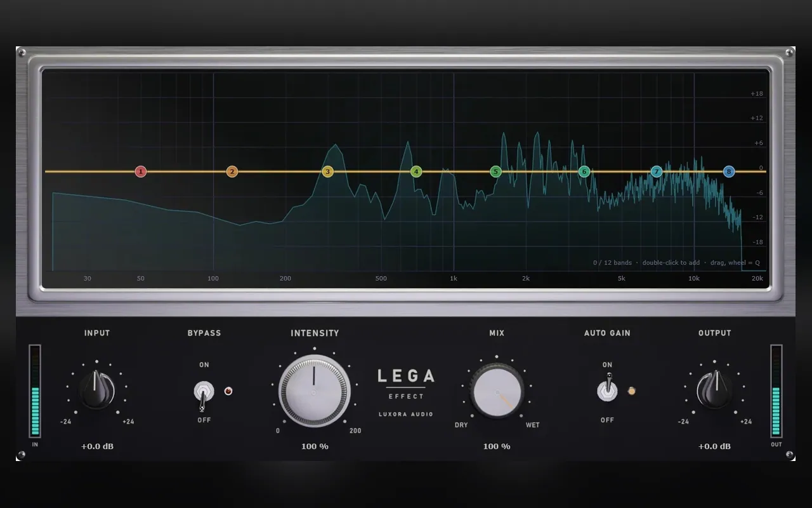Click the '200' label beside Intensity knob
Viewport: 812px width, 508px height.
pyautogui.click(x=355, y=431)
